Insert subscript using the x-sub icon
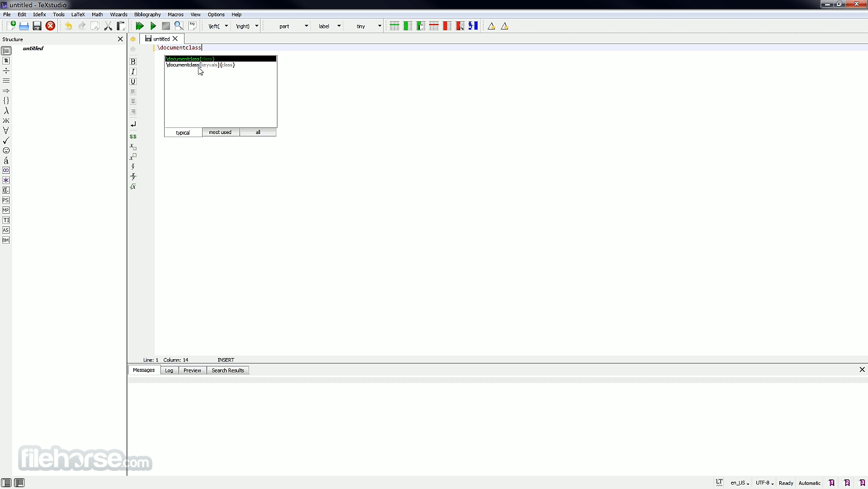868x489 pixels. point(133,147)
